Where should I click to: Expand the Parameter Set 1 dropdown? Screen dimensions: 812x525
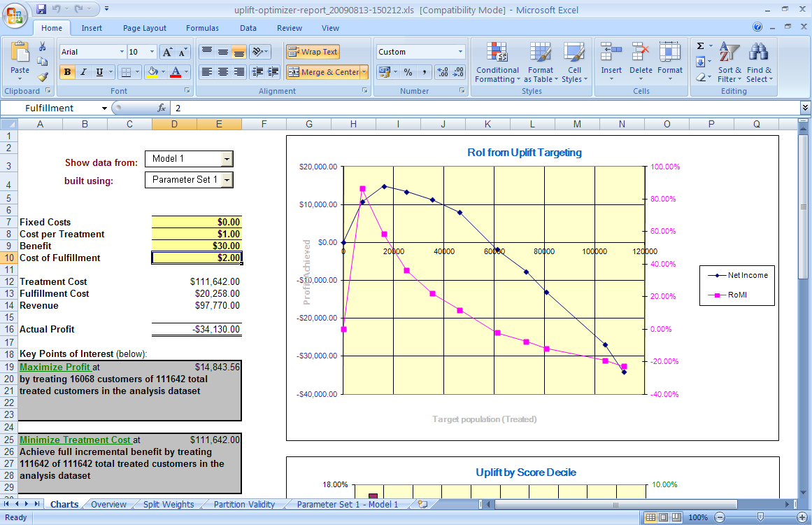click(227, 180)
